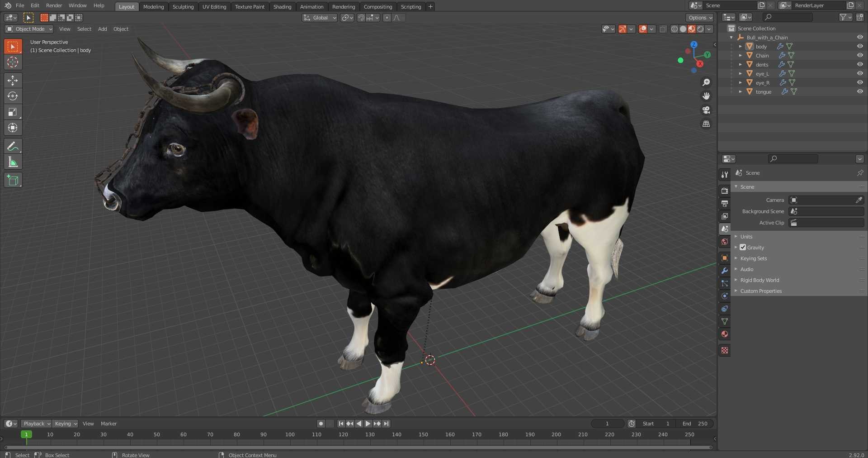Open the Object Mode dropdown
Image resolution: width=868 pixels, height=458 pixels.
(x=29, y=29)
